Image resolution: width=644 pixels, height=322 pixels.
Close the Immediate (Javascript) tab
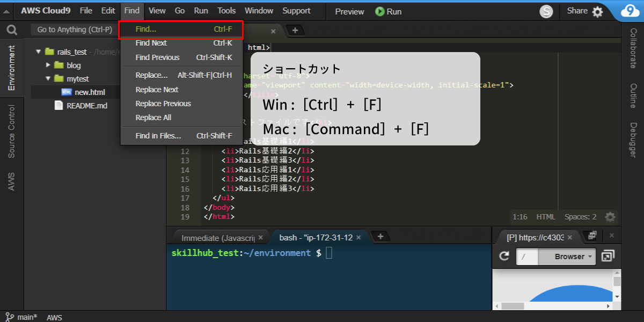tap(261, 237)
